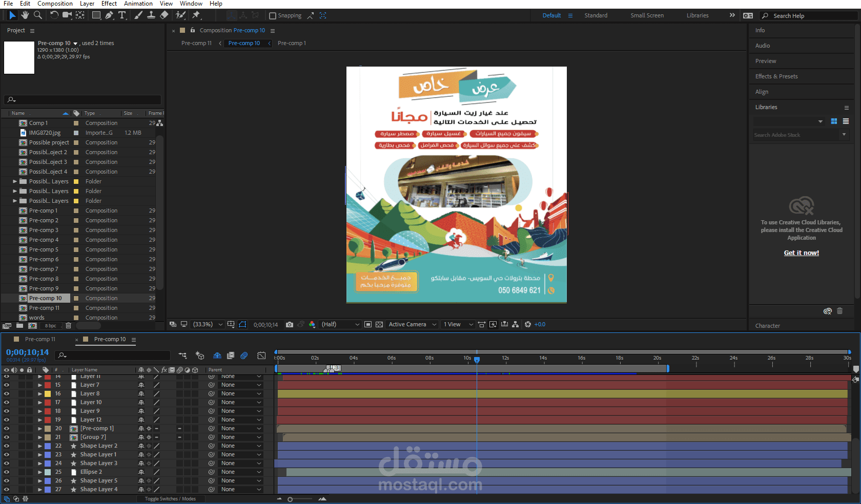Select the Eraser tool
Viewport: 861px width, 504px height.
[x=164, y=15]
